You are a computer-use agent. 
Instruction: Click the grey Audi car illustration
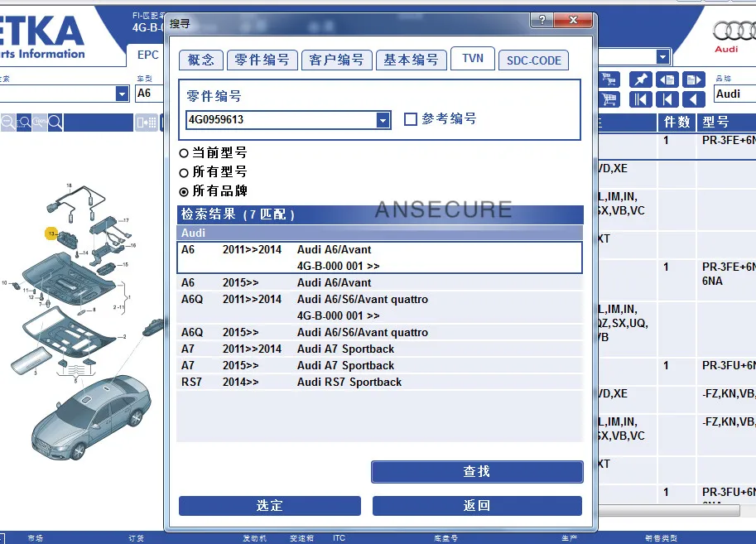point(92,417)
